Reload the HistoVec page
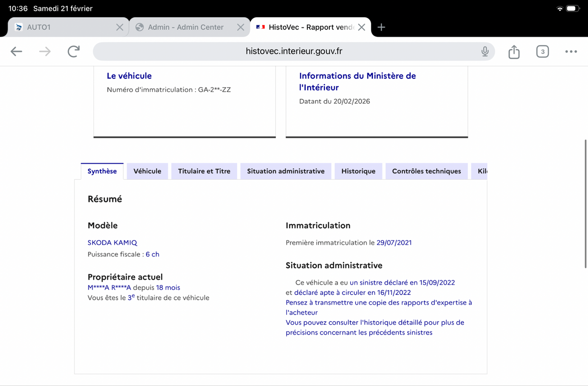The height and width of the screenshot is (386, 588). (x=73, y=51)
